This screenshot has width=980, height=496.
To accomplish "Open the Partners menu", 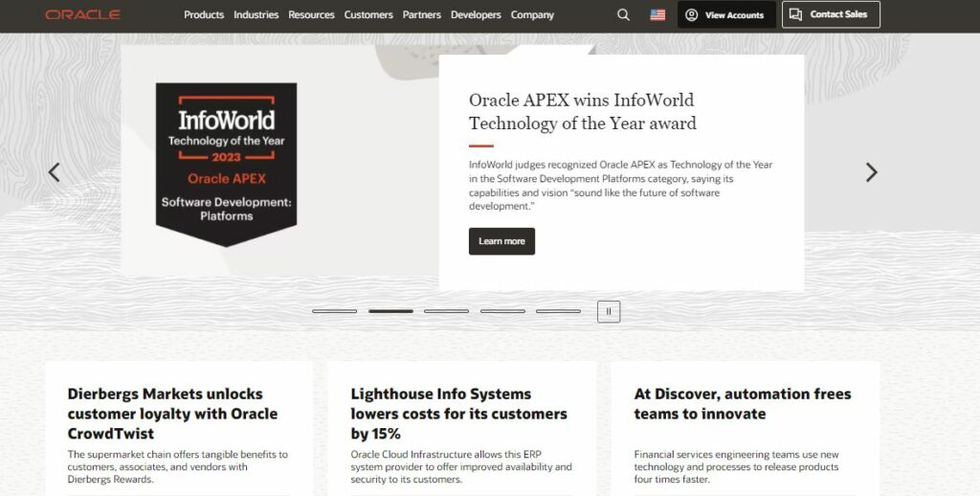I will coord(422,14).
